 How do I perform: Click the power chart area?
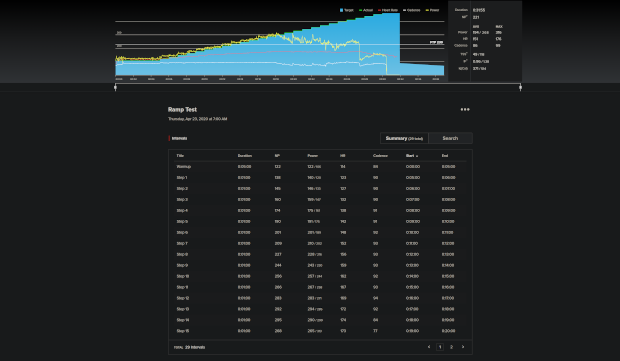pos(280,44)
